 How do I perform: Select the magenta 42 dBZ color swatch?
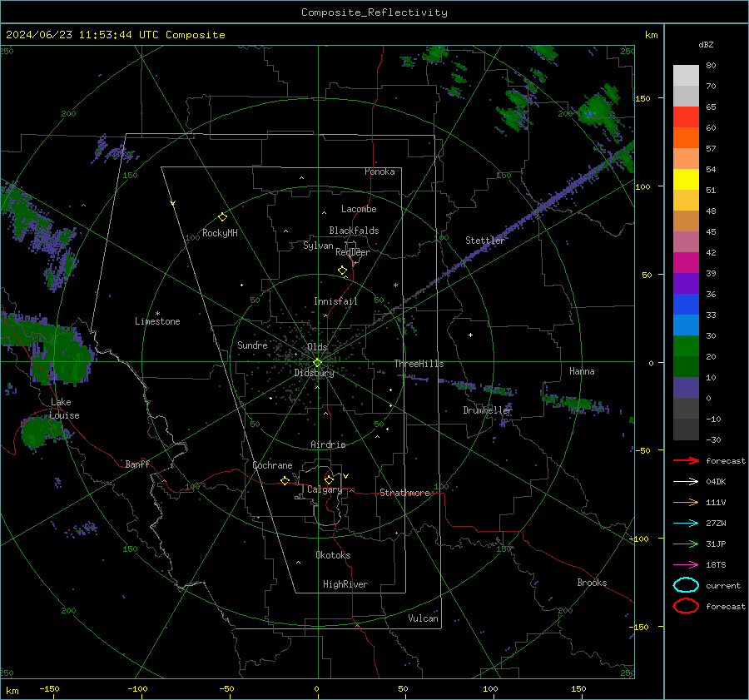[x=686, y=262]
